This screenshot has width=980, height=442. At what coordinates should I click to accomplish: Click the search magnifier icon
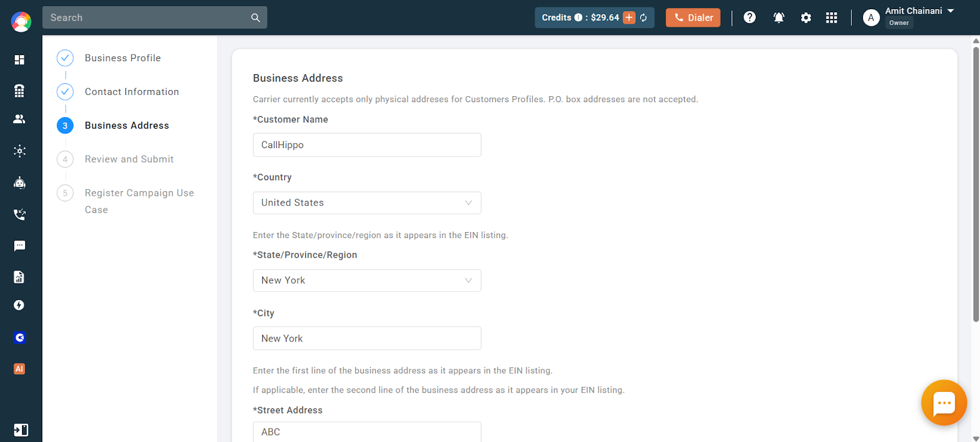point(255,18)
